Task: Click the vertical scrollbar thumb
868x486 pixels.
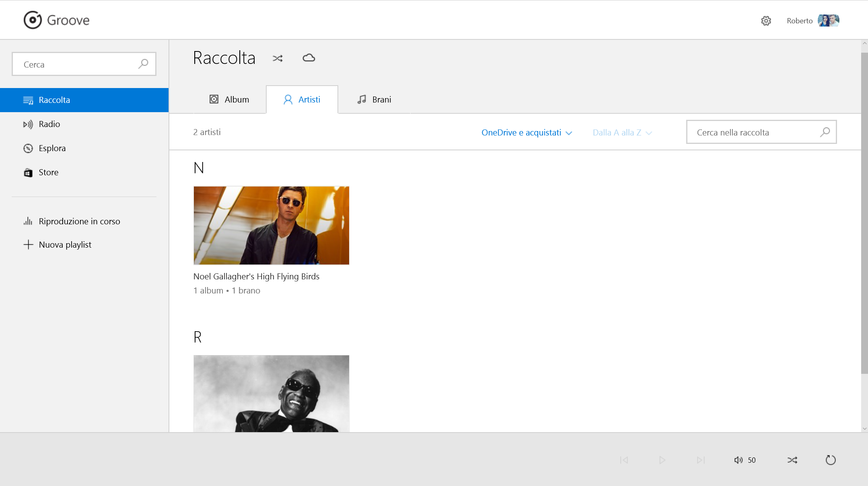Action: [864, 213]
